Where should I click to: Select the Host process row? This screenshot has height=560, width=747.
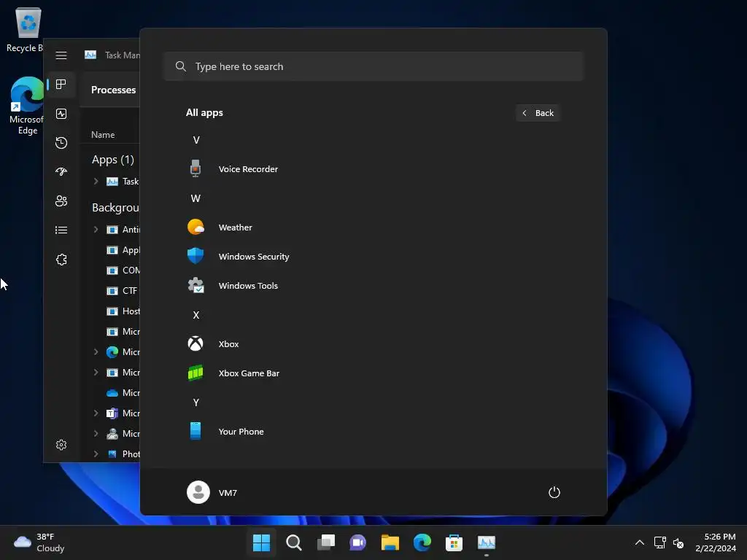tap(123, 311)
